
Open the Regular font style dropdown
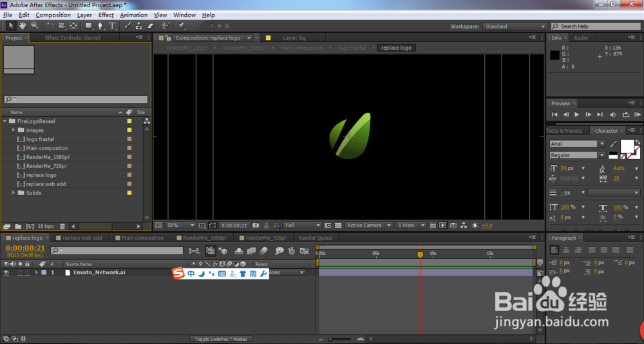[x=578, y=155]
